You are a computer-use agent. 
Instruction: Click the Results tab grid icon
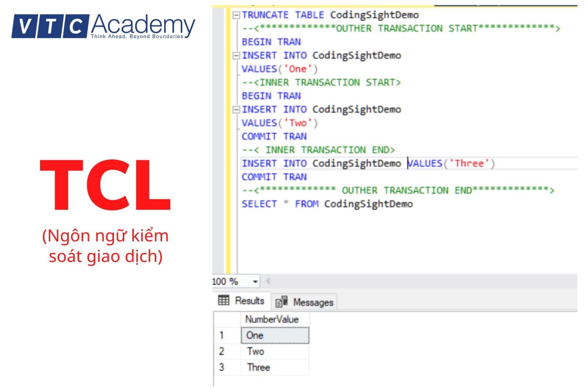point(223,300)
